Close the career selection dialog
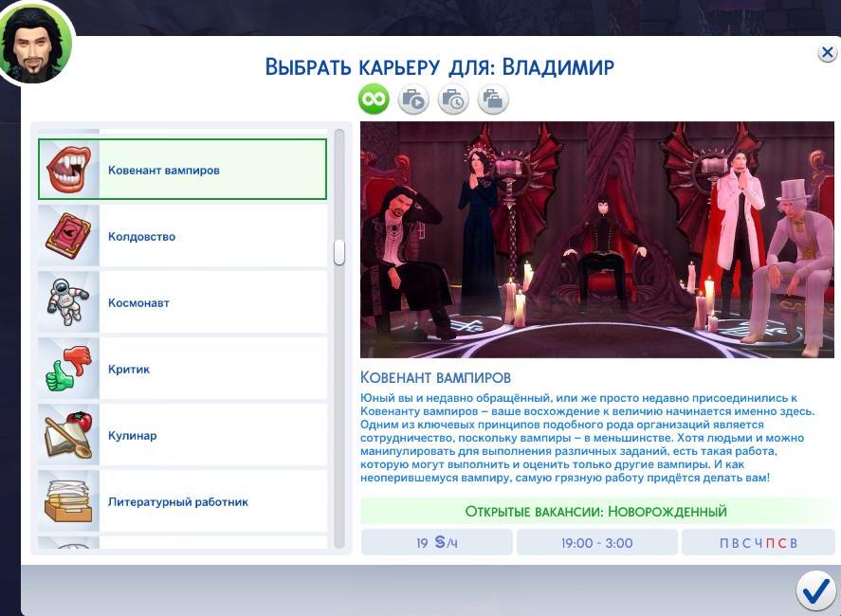Screen dimensions: 841x616 click(x=827, y=53)
